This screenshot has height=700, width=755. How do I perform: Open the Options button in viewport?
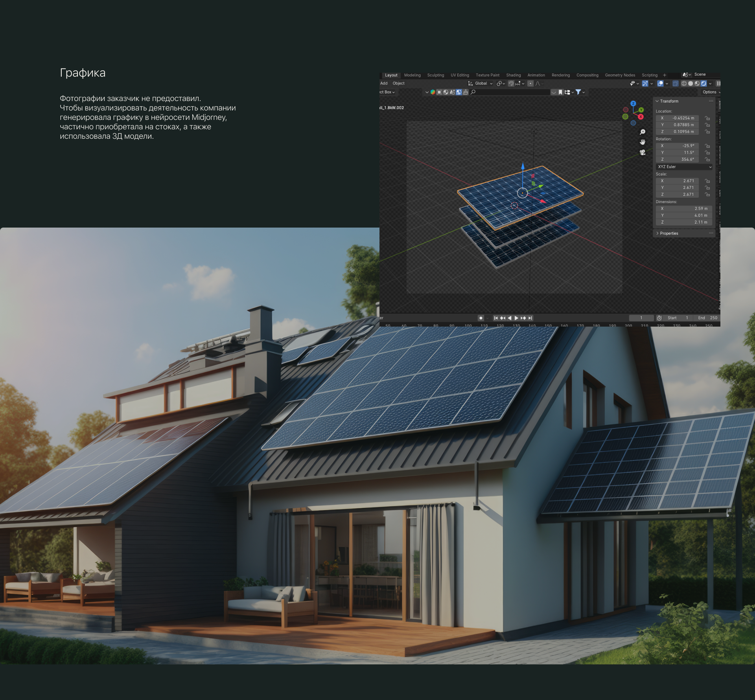click(710, 92)
